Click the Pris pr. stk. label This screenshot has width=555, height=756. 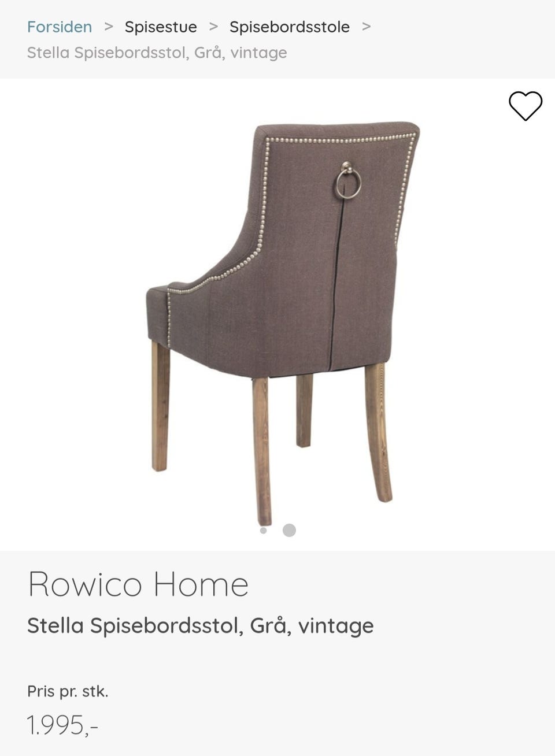click(68, 691)
